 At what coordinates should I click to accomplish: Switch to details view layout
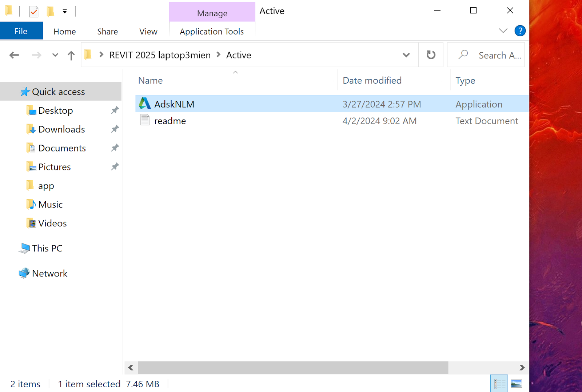pos(499,384)
